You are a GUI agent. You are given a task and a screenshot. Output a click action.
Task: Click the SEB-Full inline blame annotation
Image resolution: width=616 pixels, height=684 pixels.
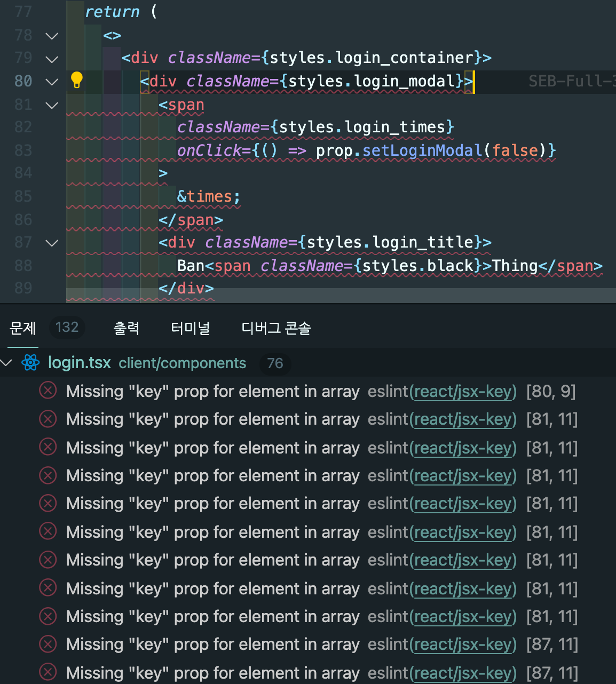point(572,81)
